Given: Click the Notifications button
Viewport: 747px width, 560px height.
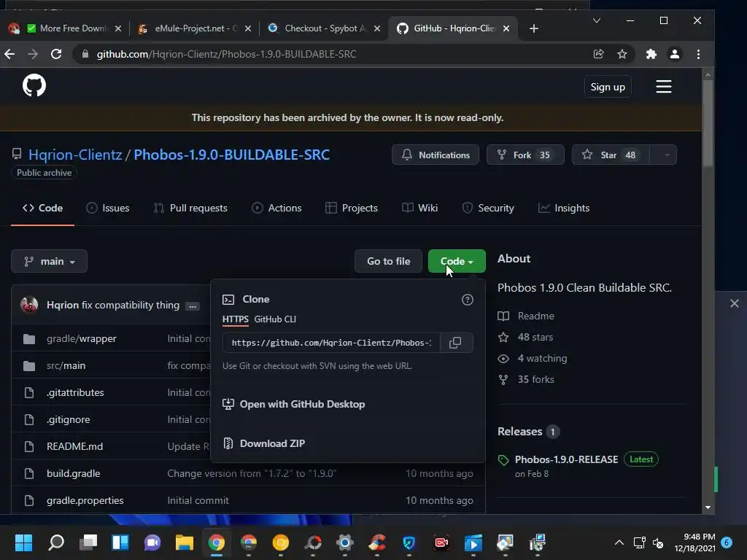Looking at the screenshot, I should pos(436,155).
